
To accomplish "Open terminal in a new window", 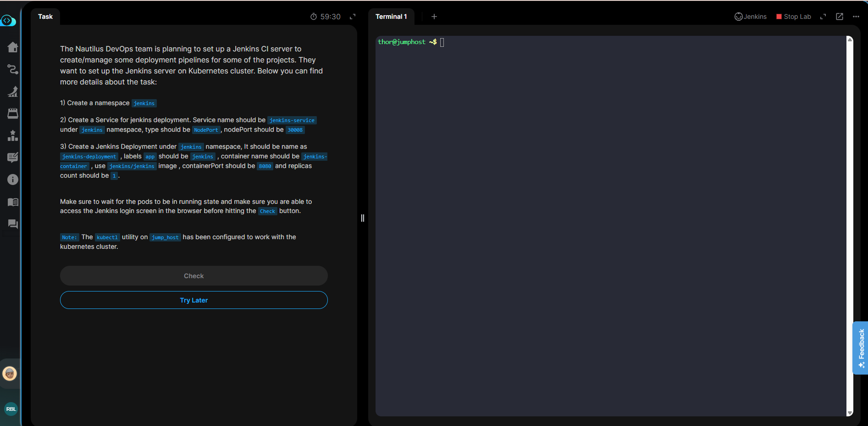I will click(840, 17).
